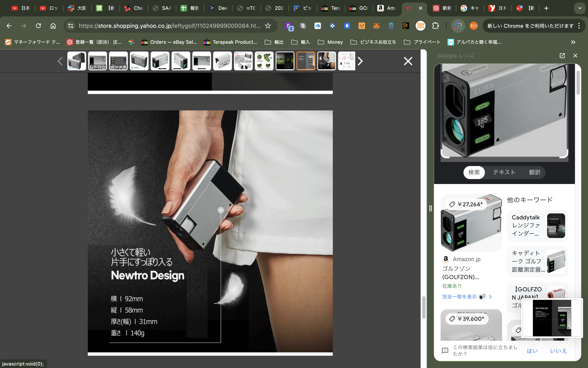Switch to the first YouTube 日本 tab

coord(21,8)
